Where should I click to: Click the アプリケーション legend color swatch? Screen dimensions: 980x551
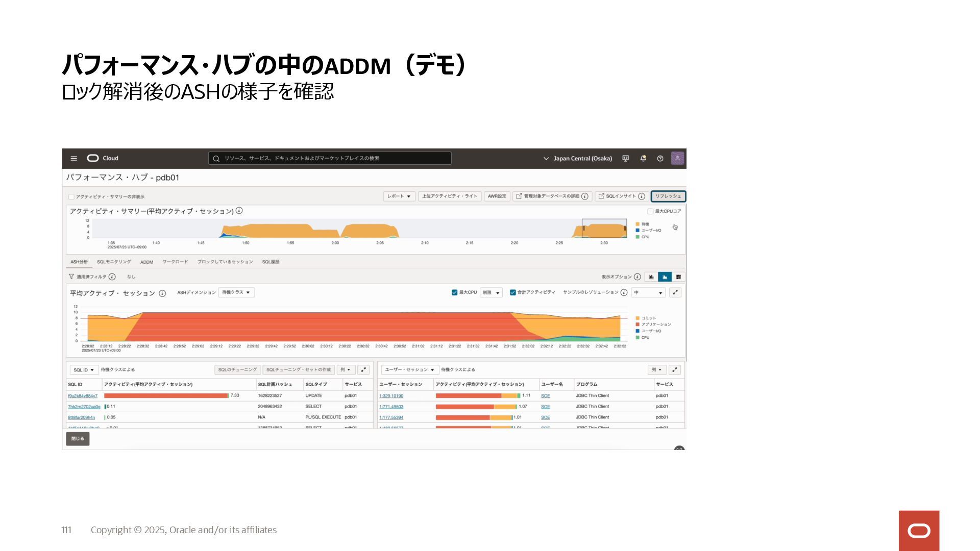638,324
